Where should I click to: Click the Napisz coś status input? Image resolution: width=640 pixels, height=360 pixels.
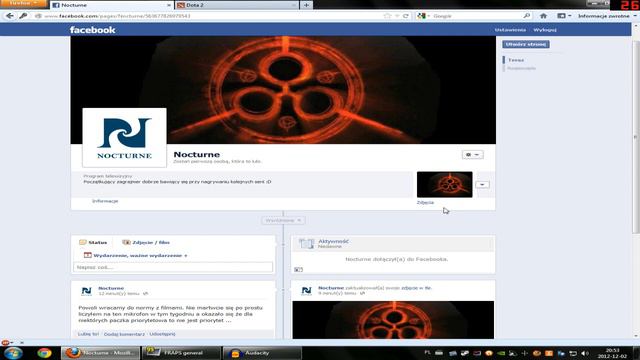pyautogui.click(x=173, y=267)
